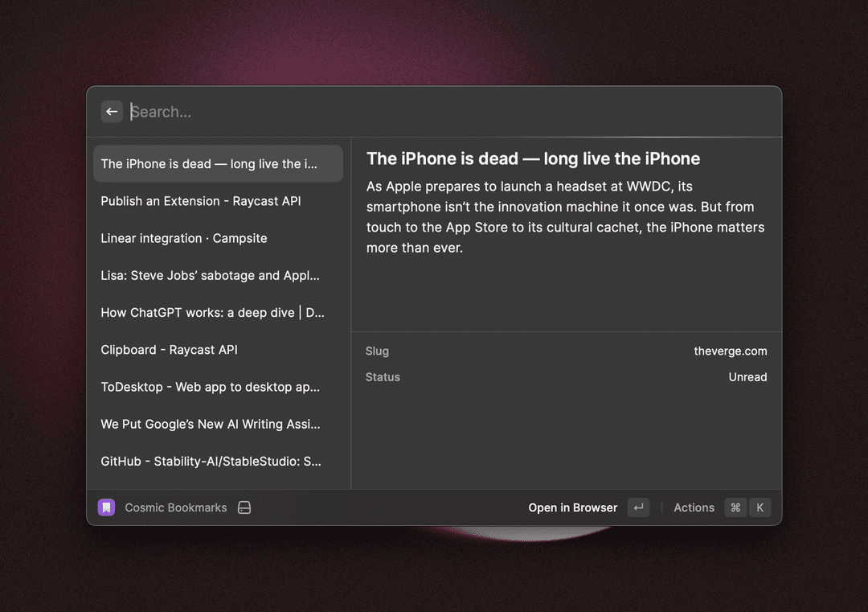Choose "We Put Google's New AI Writing" bookmark
Screen dimensions: 868x612
click(x=218, y=424)
